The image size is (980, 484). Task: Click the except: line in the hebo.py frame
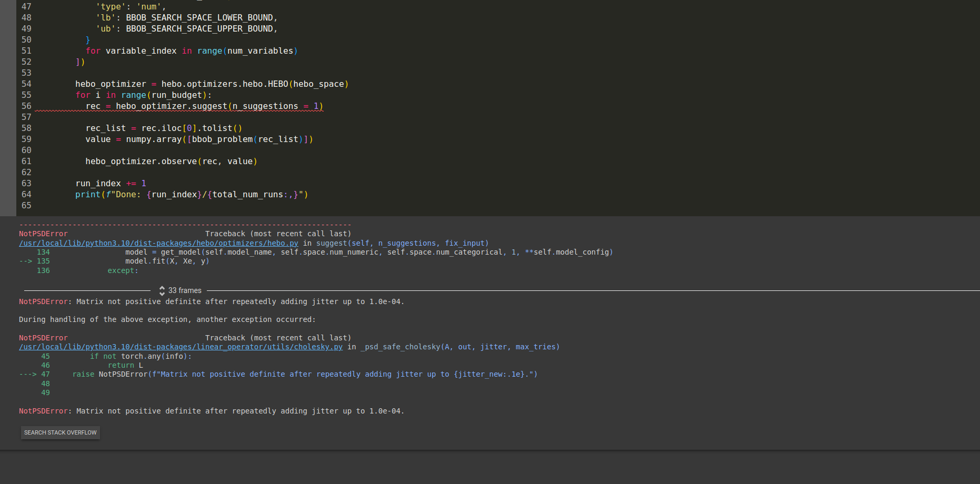click(x=123, y=270)
